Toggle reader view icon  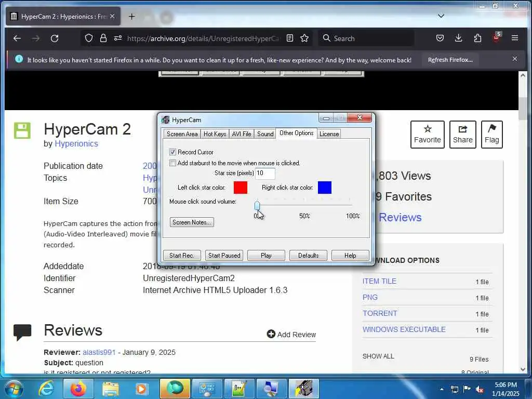(290, 38)
